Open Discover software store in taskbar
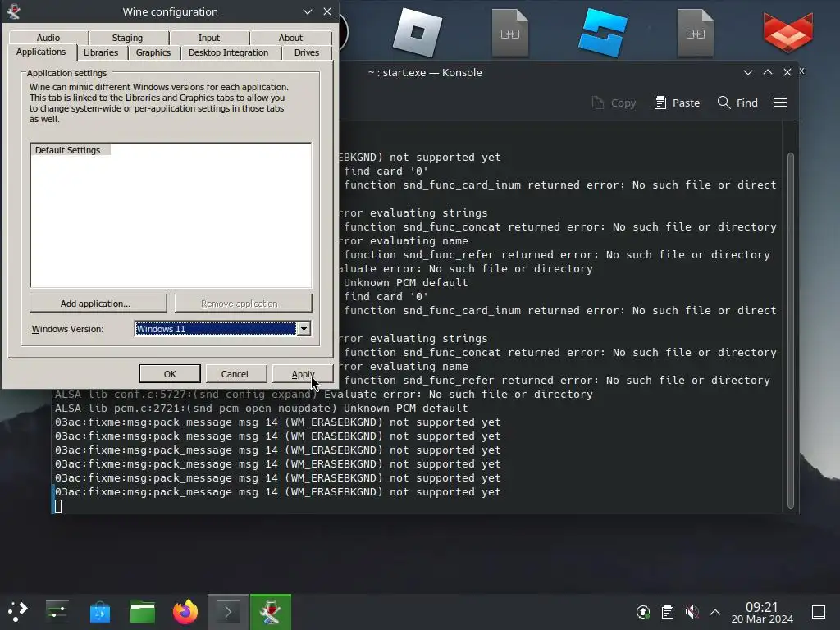 (99, 611)
